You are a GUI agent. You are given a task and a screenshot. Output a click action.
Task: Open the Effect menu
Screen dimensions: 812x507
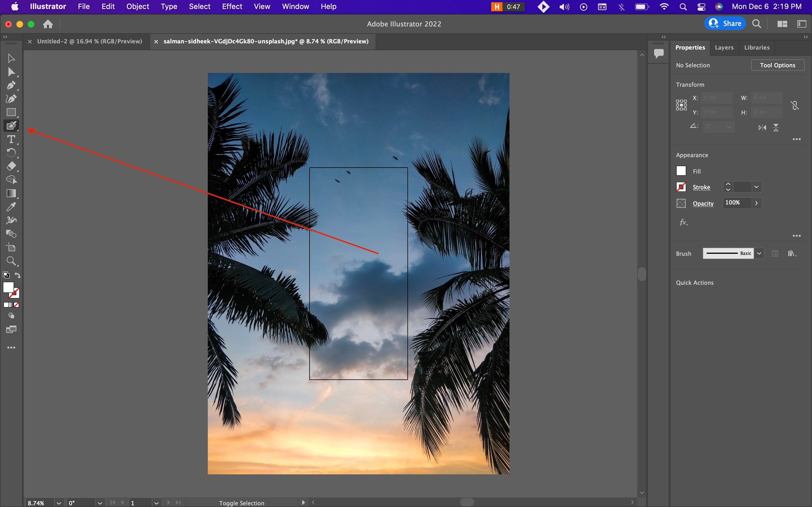[231, 6]
